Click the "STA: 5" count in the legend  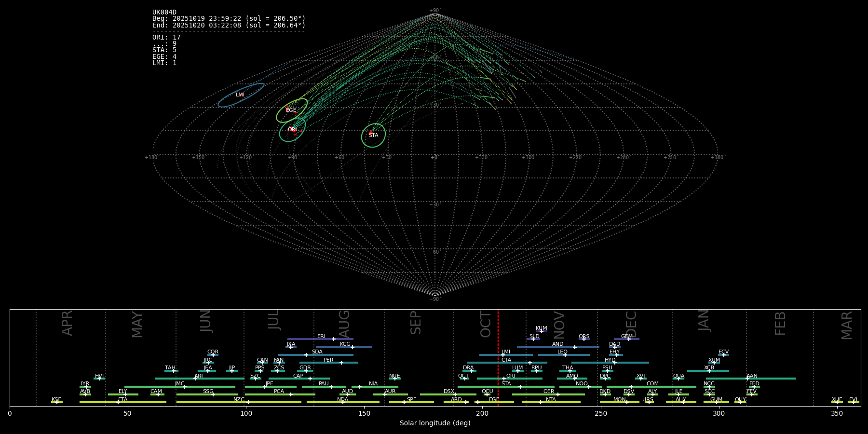164,50
